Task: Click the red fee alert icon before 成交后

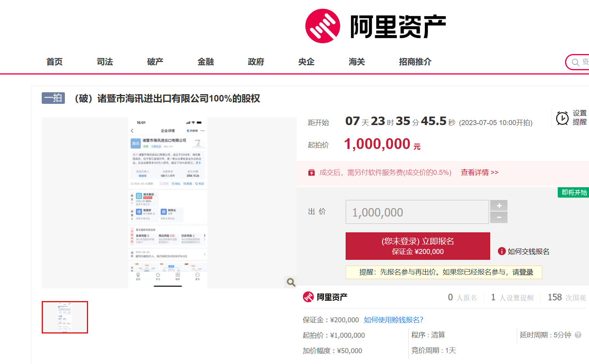Action: (x=311, y=173)
